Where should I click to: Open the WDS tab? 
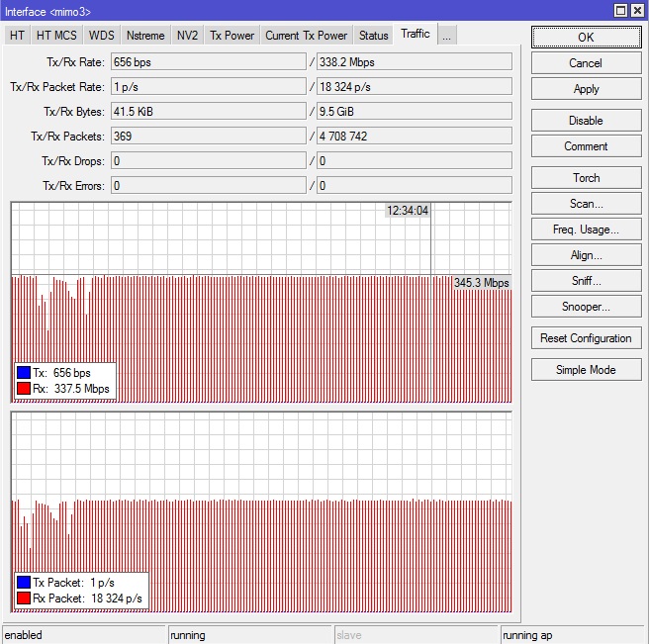point(101,36)
